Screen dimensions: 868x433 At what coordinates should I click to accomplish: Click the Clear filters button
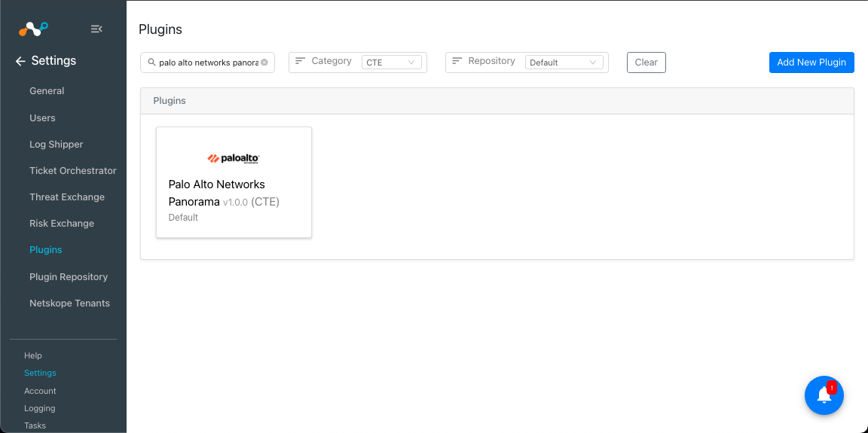(646, 63)
